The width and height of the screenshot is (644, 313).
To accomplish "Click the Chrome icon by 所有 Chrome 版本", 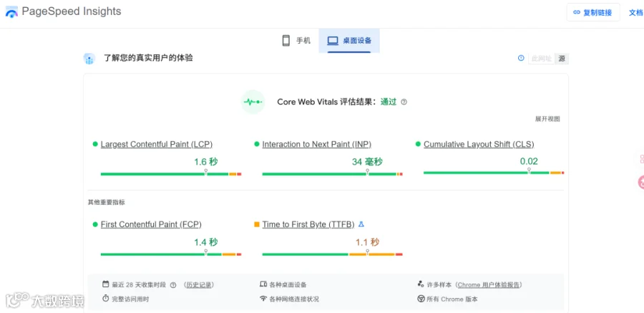I will [x=421, y=299].
